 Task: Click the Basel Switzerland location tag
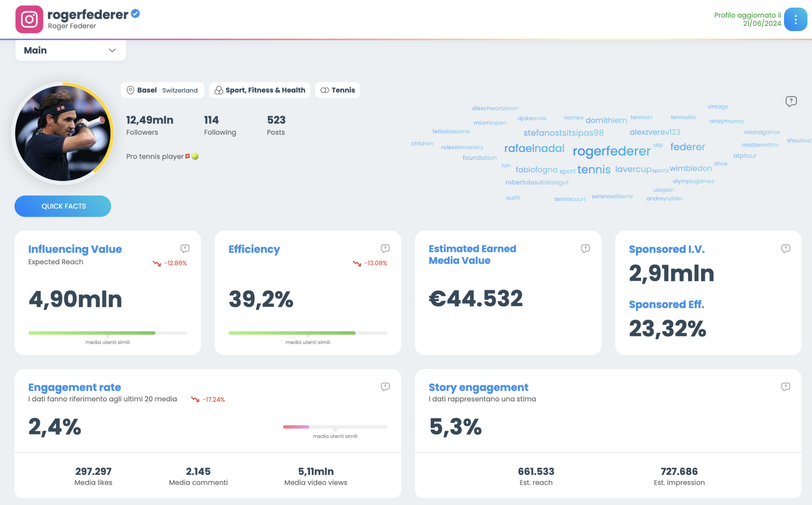[x=162, y=90]
